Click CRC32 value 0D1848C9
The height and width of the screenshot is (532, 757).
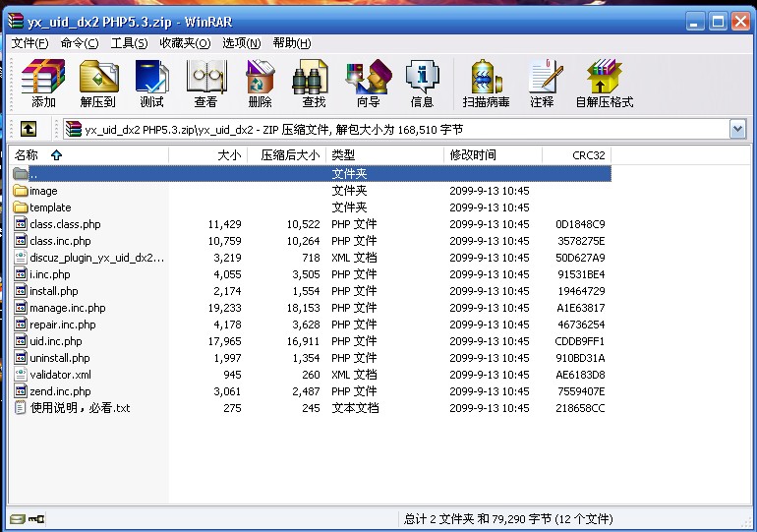tap(580, 224)
